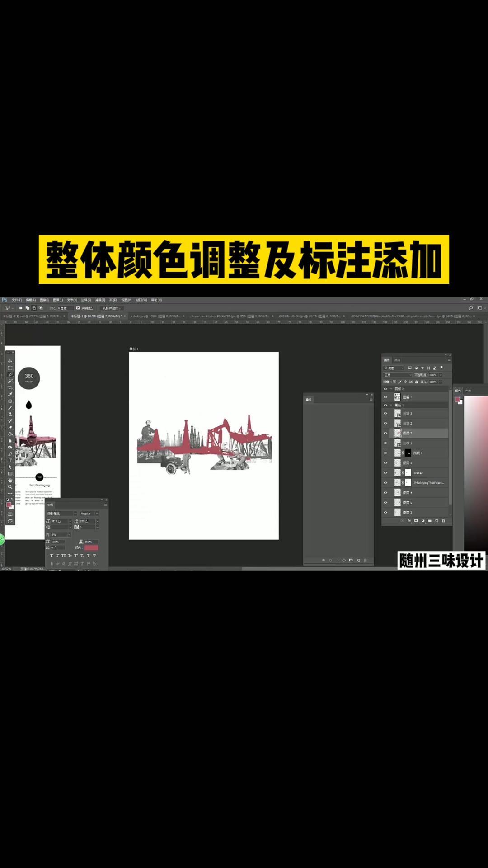This screenshot has height=868, width=488.
Task: Select the MuddyingTheWaters layer
Action: pyautogui.click(x=428, y=483)
